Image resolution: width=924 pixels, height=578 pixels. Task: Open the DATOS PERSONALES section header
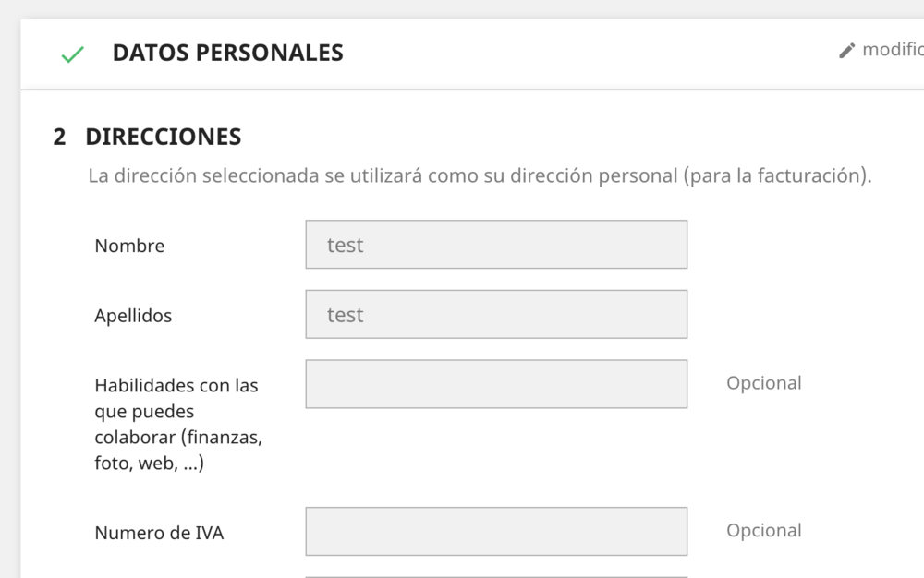point(226,53)
